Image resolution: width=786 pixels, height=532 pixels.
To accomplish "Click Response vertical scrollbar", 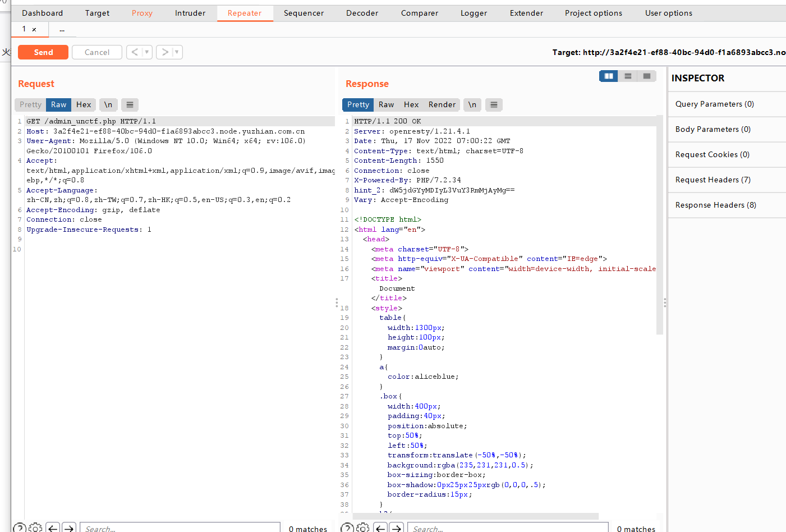I will (x=660, y=226).
